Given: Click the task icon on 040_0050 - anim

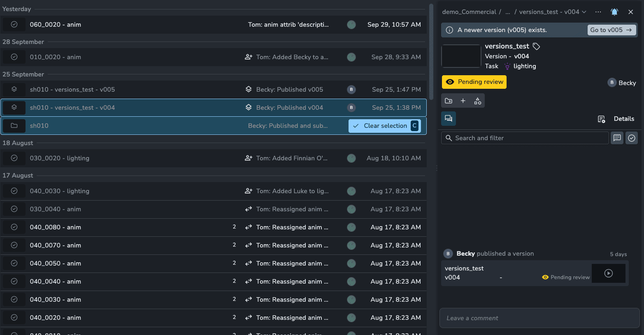Looking at the screenshot, I should [x=14, y=263].
